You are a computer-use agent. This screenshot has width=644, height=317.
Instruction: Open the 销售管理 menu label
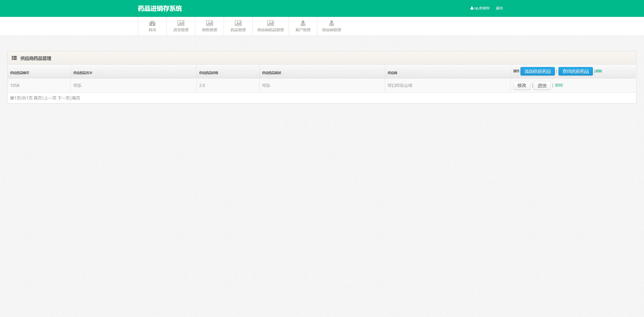click(x=209, y=30)
